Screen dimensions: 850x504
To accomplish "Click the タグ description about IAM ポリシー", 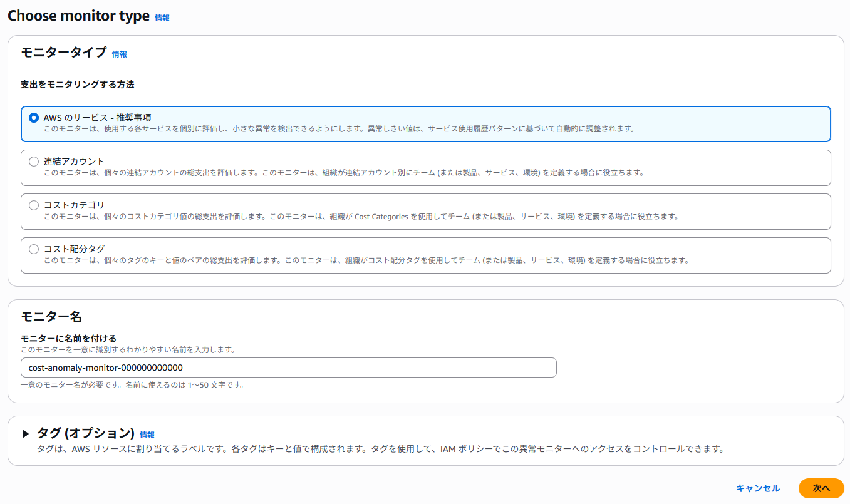I will click(380, 449).
